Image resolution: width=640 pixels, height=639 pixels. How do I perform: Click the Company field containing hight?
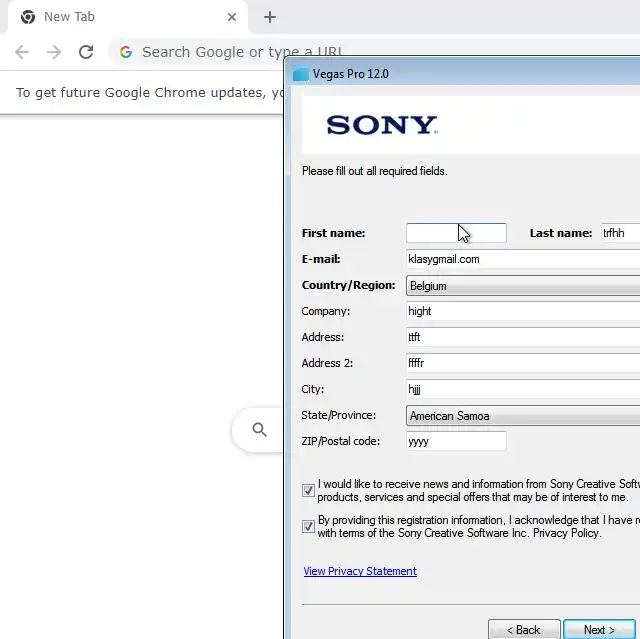pos(523,311)
